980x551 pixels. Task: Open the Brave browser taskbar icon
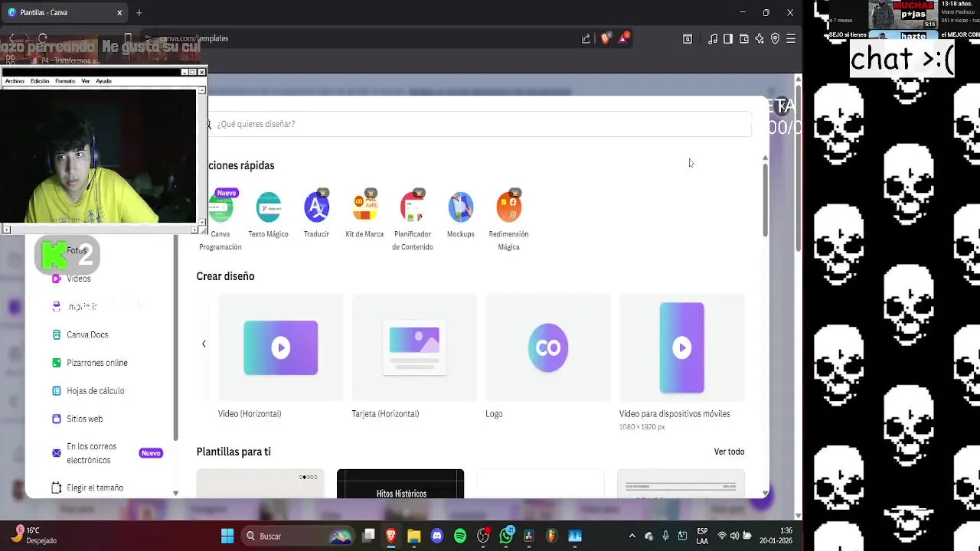click(391, 536)
